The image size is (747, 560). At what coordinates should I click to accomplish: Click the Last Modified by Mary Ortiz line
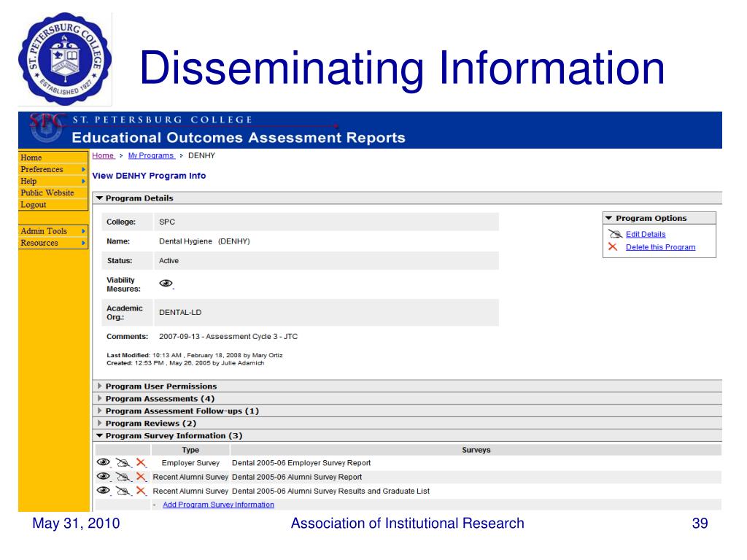tap(194, 355)
